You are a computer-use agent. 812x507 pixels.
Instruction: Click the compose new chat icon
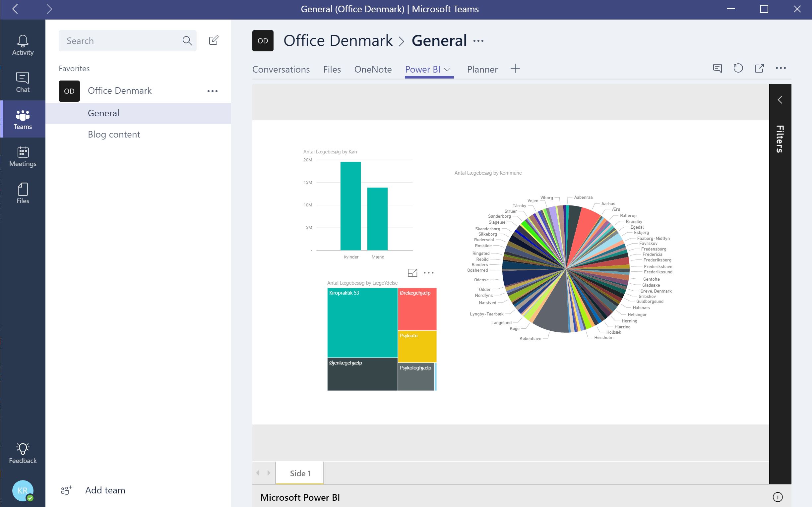pos(214,40)
